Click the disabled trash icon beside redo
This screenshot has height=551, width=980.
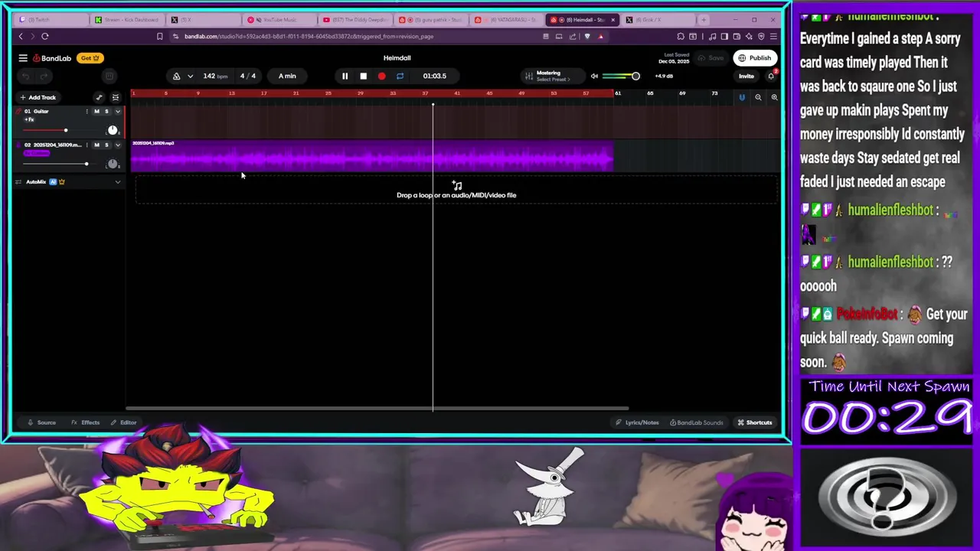[109, 76]
